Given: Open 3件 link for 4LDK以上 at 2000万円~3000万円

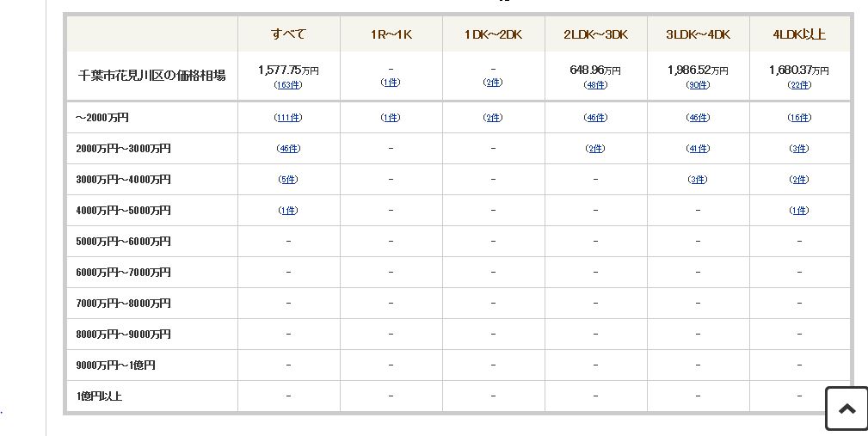Looking at the screenshot, I should (799, 148).
